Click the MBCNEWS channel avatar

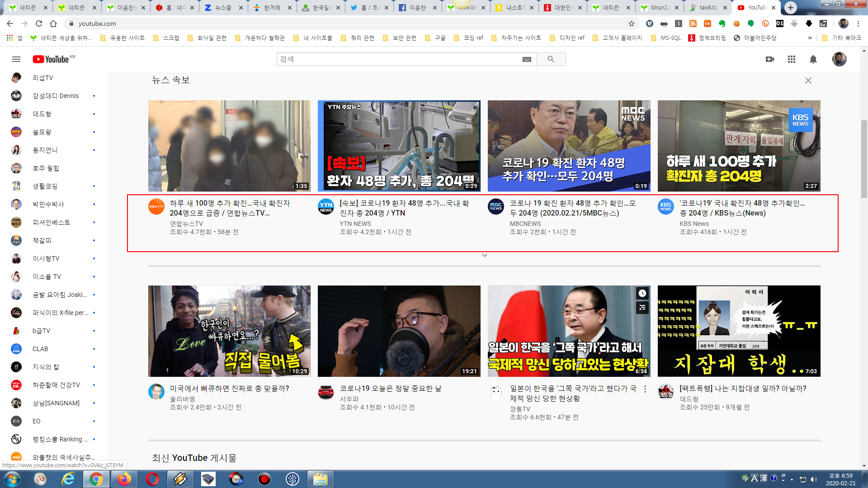click(496, 206)
